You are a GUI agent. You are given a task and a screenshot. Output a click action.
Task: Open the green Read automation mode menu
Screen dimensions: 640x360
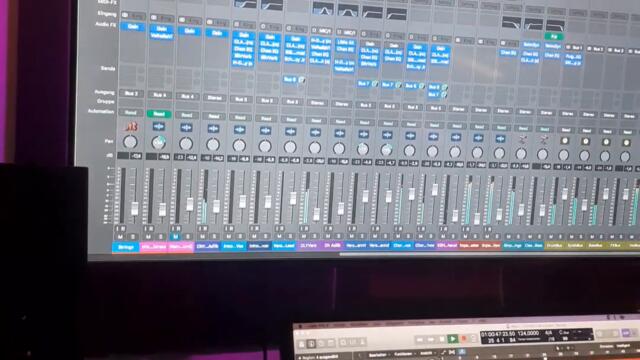point(159,114)
